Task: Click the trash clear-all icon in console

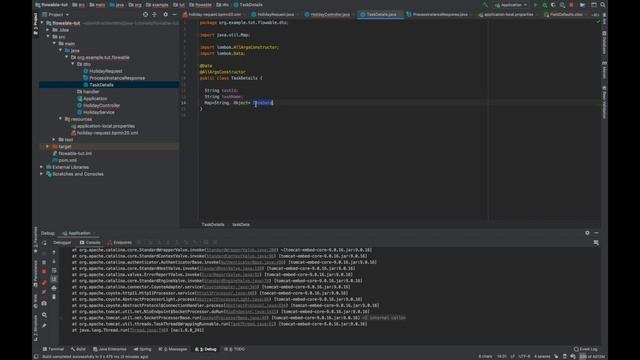Action: pyautogui.click(x=54, y=297)
